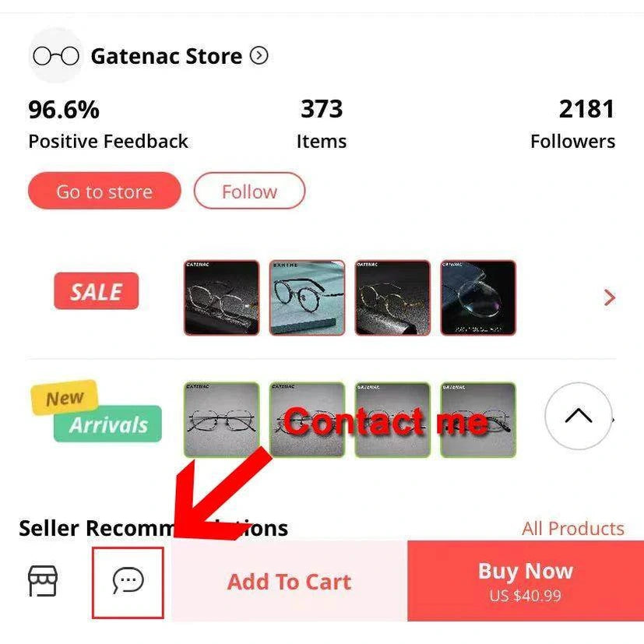Select first New Arrivals glasses thumbnail
Screen dimensions: 644x644
[x=222, y=420]
